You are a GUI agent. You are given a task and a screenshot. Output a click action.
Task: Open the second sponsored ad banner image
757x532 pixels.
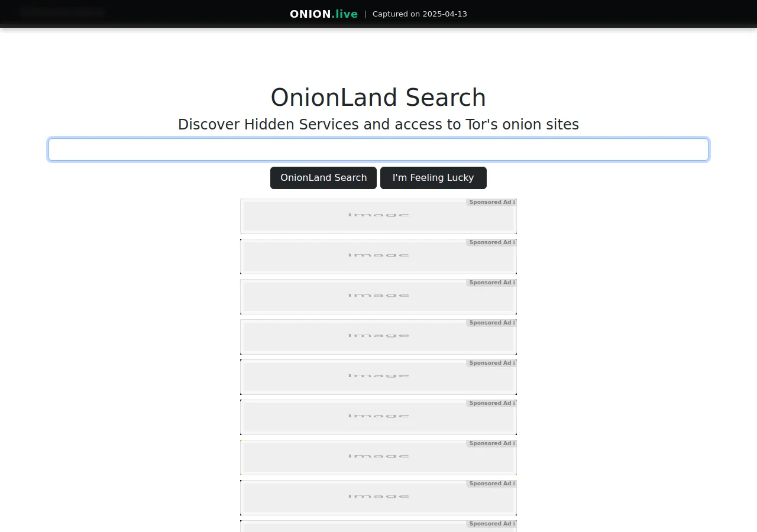point(378,256)
